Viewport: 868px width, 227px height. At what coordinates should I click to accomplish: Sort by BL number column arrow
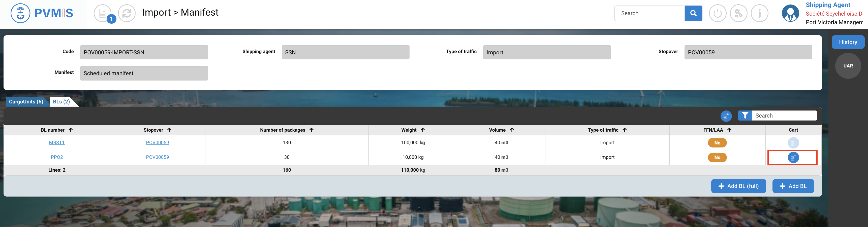[71, 130]
